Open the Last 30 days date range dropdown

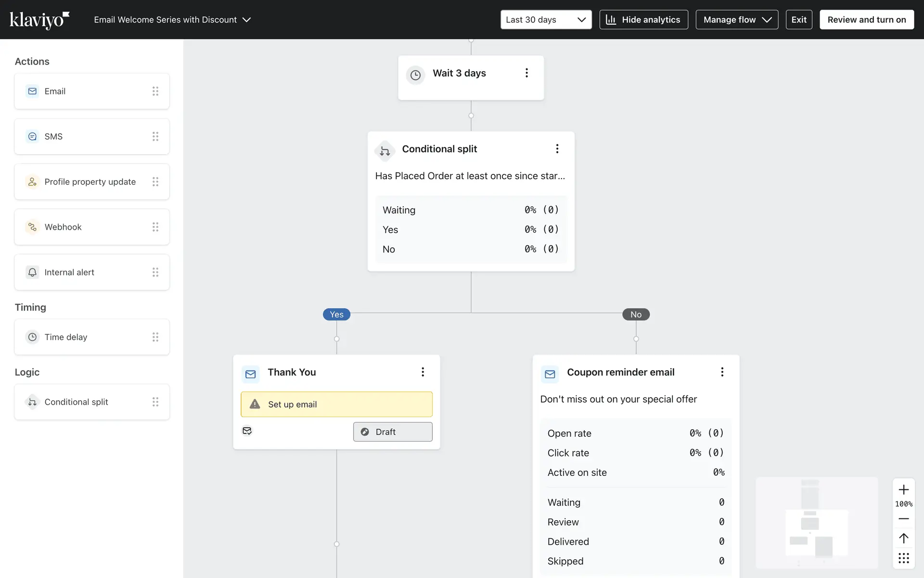click(546, 20)
